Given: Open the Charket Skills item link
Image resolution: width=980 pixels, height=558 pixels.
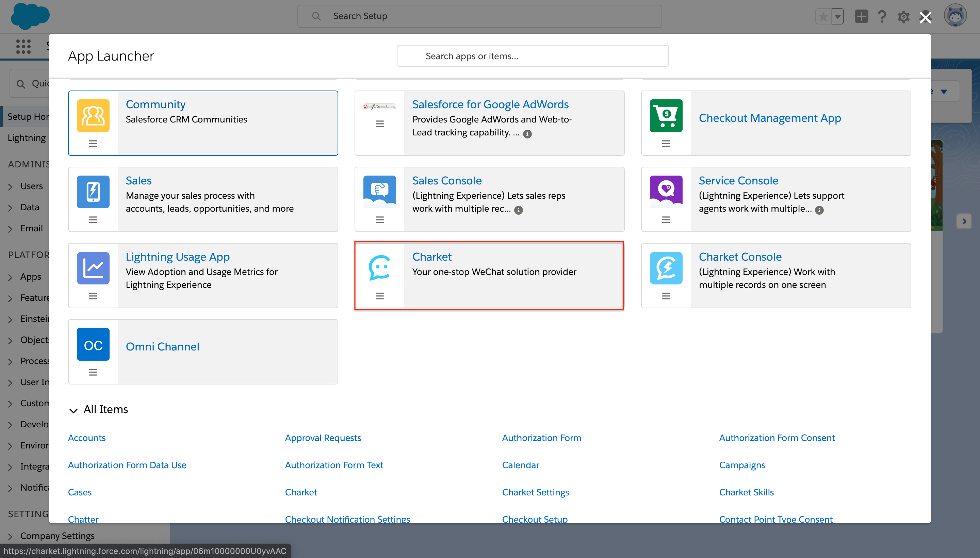Looking at the screenshot, I should tap(746, 492).
